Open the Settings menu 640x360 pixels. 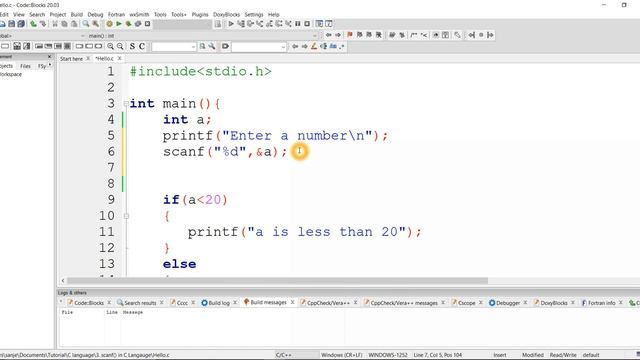(x=254, y=14)
